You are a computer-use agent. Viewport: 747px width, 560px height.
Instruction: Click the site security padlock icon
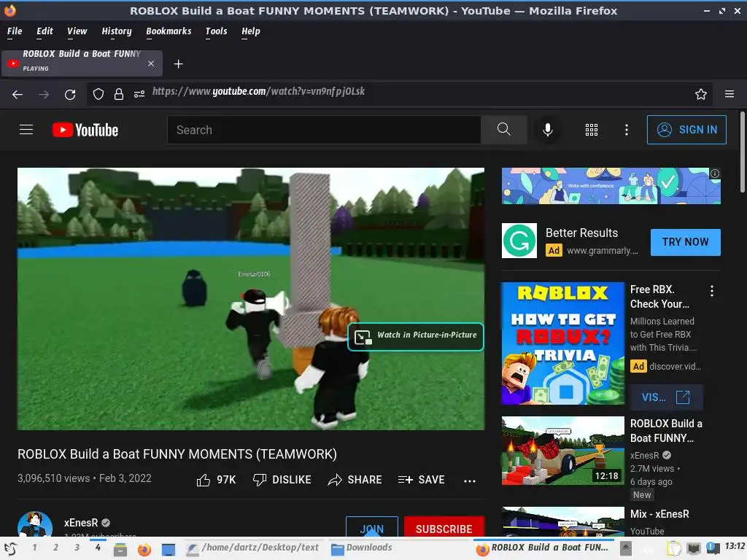119,94
